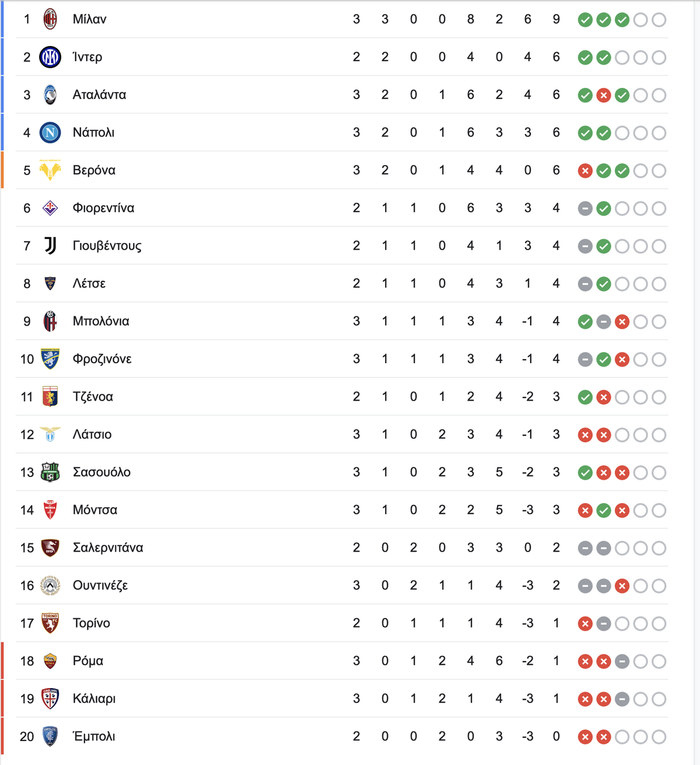Click the Φροζινόνε team name
700x765 pixels.
click(x=102, y=359)
